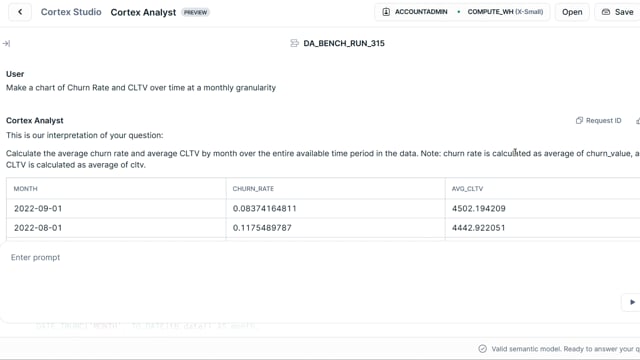Send the prompt with the play button
Viewport: 640px width, 360px height.
632,302
